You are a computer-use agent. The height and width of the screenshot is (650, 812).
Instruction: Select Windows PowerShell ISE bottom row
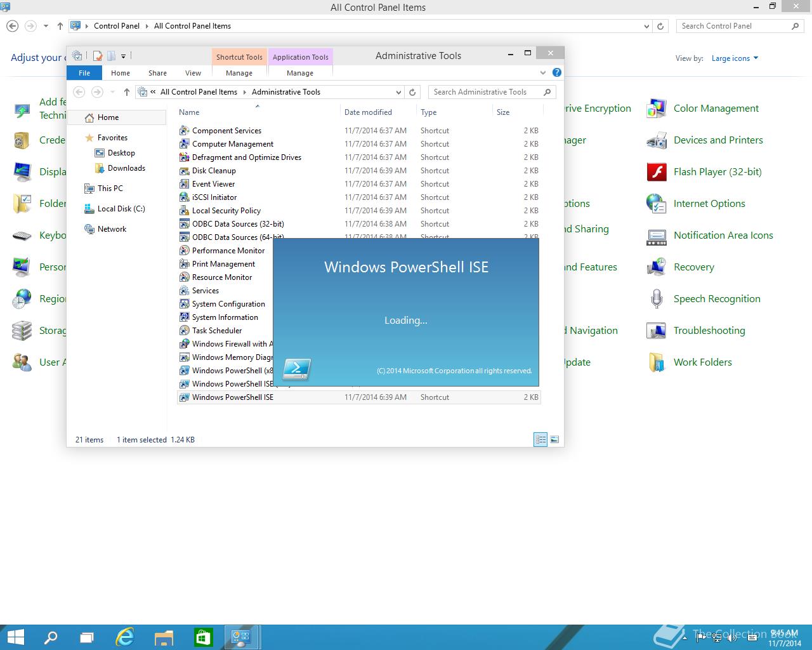[359, 397]
